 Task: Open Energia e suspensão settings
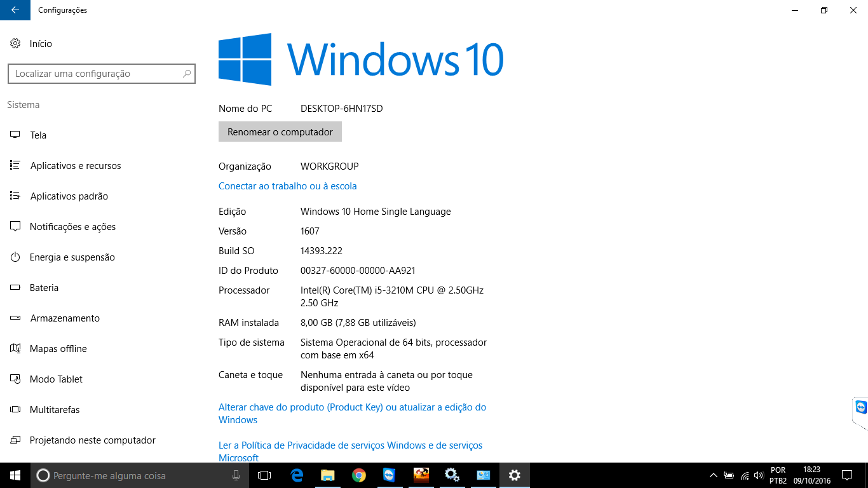point(72,257)
